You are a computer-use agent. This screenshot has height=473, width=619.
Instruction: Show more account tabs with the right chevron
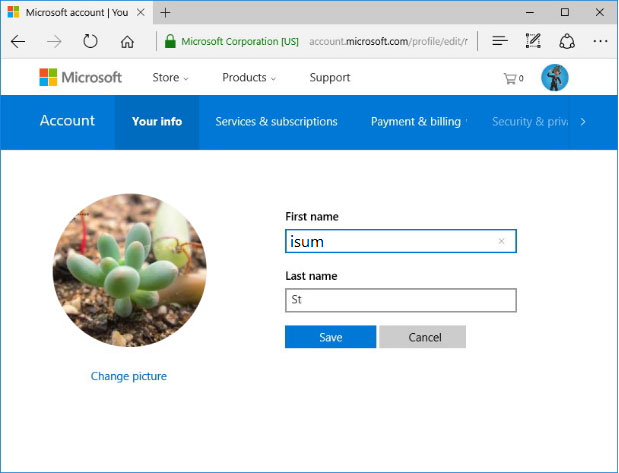[x=583, y=122]
